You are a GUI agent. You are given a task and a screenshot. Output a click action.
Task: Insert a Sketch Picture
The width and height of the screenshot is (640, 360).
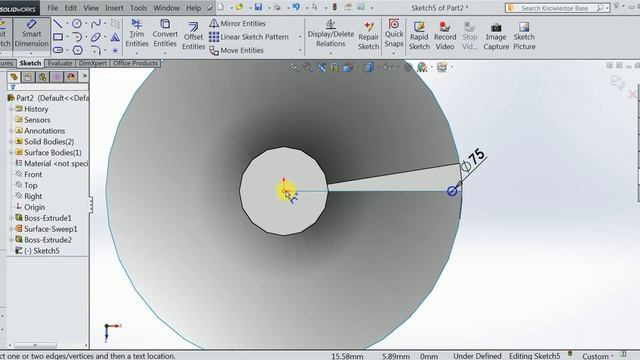point(524,36)
